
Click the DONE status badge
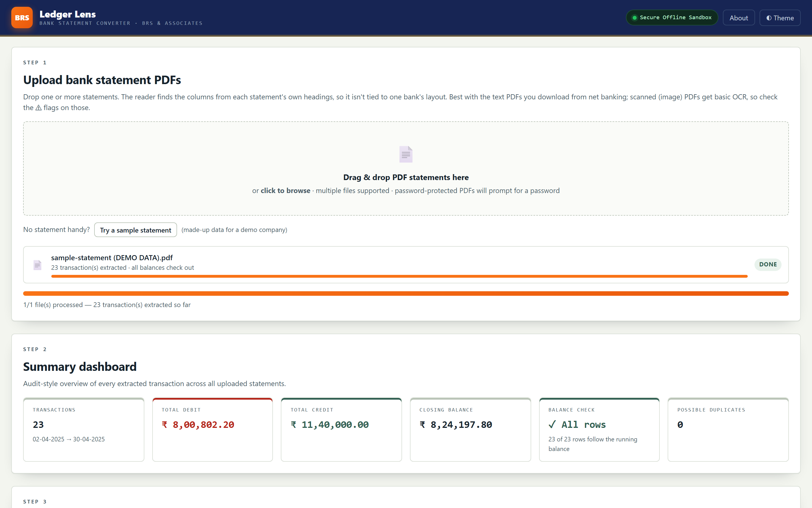(x=768, y=264)
